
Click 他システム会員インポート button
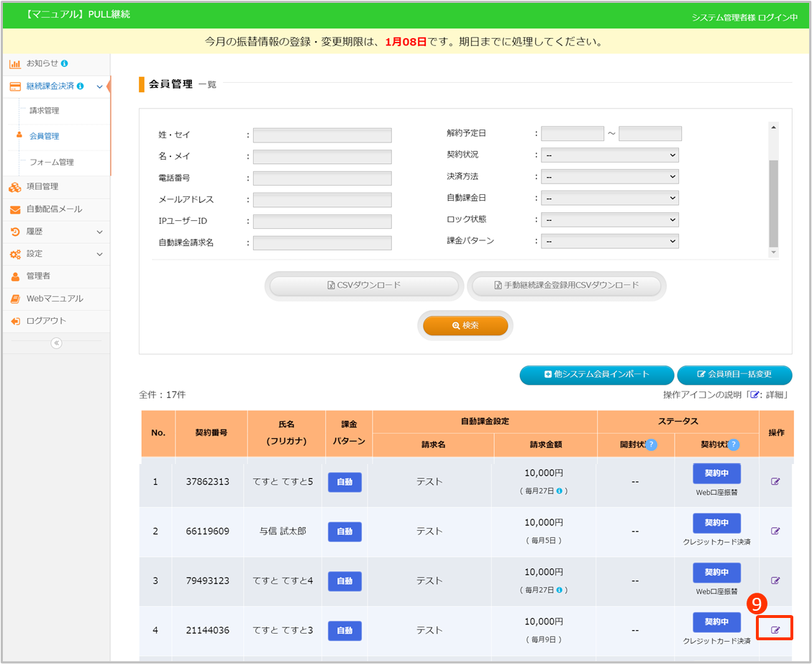point(596,375)
